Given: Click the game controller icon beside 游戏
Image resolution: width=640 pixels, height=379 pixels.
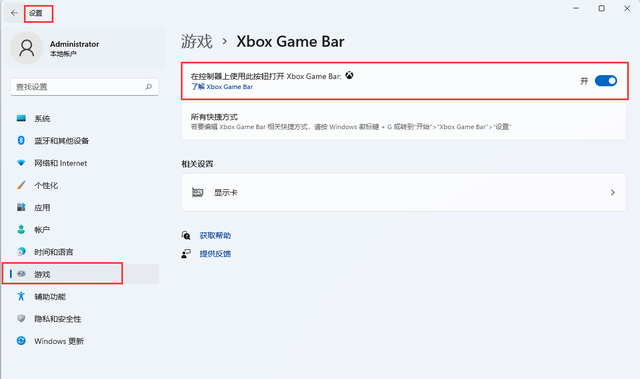Looking at the screenshot, I should [x=21, y=274].
